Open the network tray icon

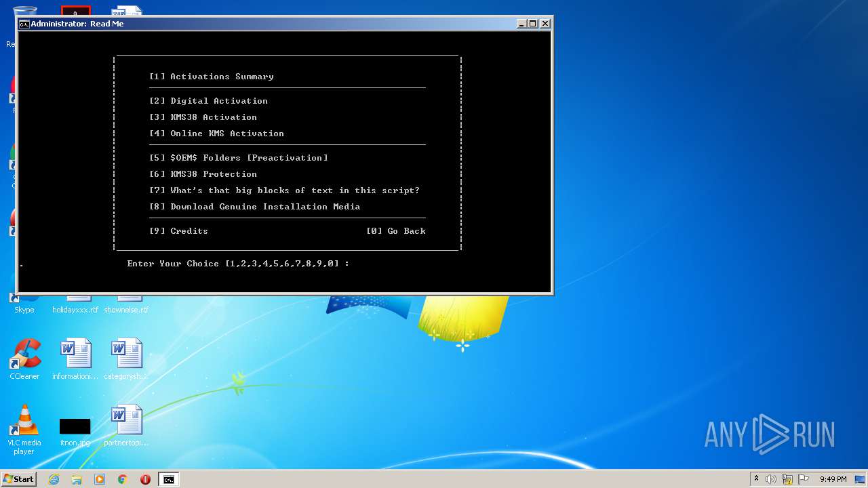pyautogui.click(x=787, y=479)
